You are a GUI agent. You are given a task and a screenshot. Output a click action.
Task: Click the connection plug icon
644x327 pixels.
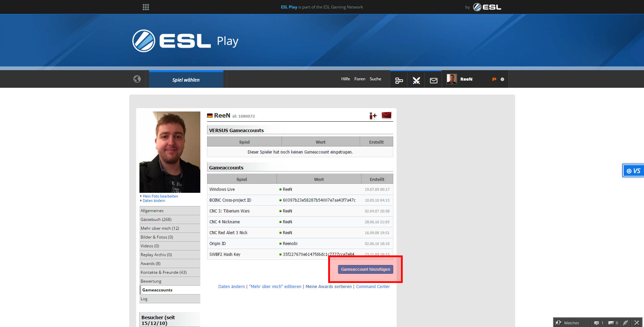[x=625, y=323]
